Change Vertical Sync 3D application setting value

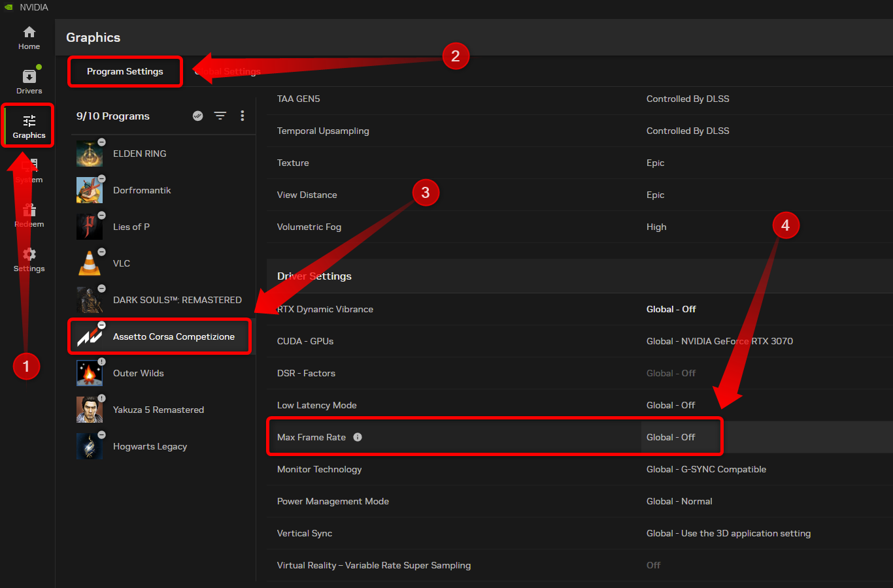(x=728, y=533)
